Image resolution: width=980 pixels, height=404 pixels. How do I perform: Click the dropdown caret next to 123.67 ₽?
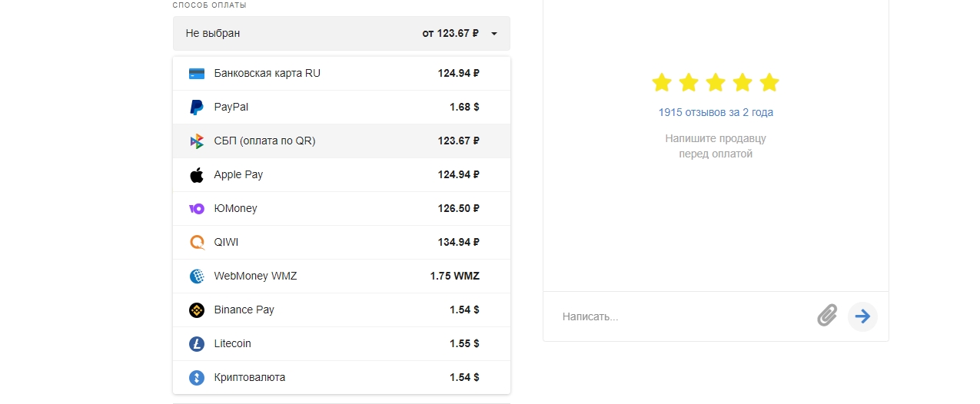click(x=494, y=34)
